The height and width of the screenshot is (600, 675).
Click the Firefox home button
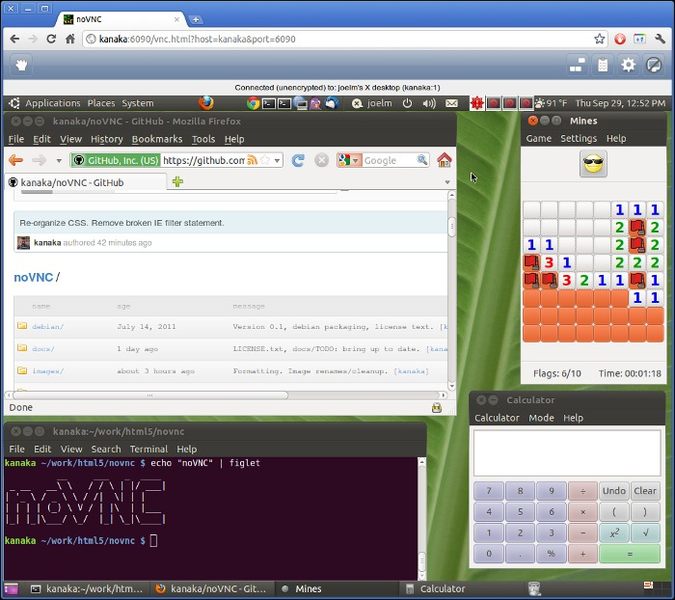(444, 160)
